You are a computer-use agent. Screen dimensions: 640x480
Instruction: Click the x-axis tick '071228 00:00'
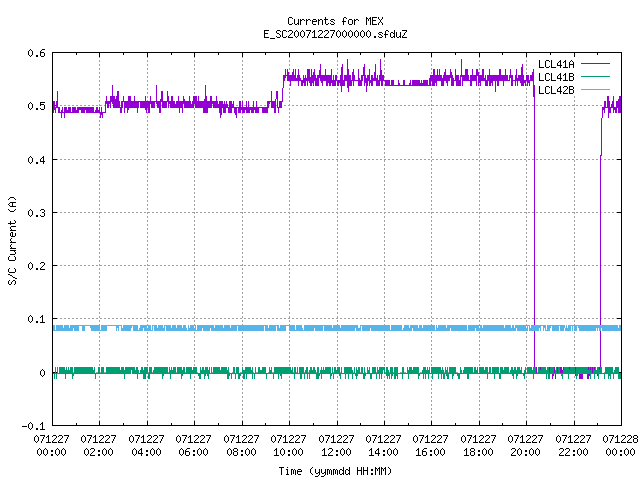(x=620, y=446)
